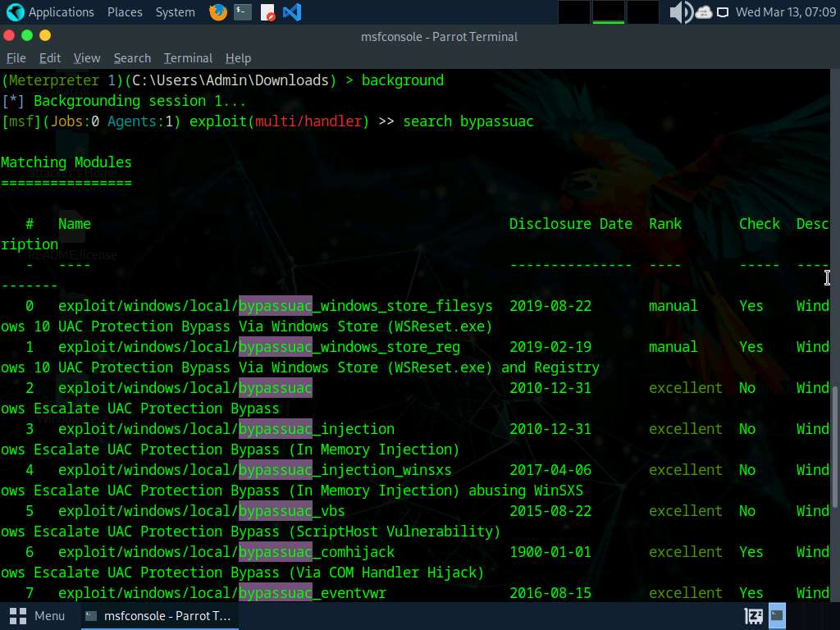Viewport: 840px width, 630px height.
Task: Open the volume speaker icon
Action: click(x=680, y=12)
